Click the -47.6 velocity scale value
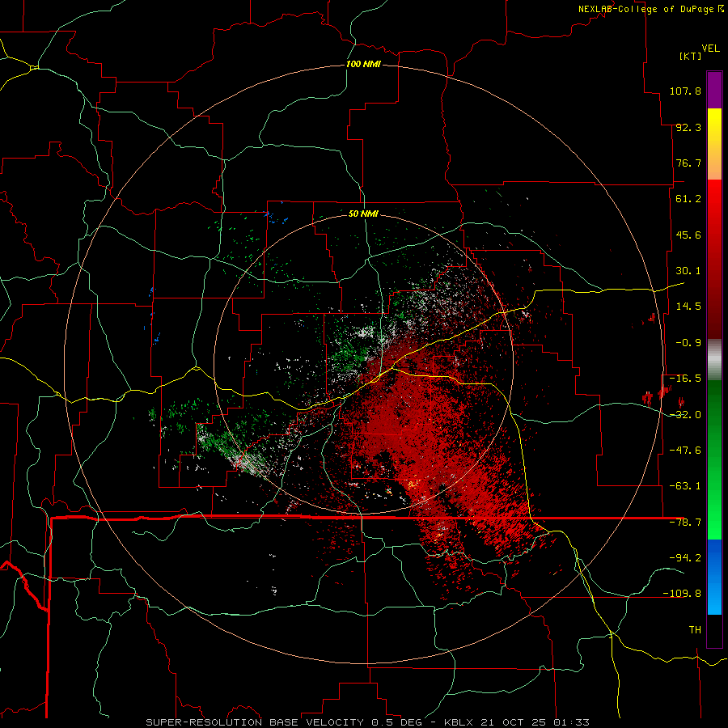728x728 pixels. click(685, 451)
